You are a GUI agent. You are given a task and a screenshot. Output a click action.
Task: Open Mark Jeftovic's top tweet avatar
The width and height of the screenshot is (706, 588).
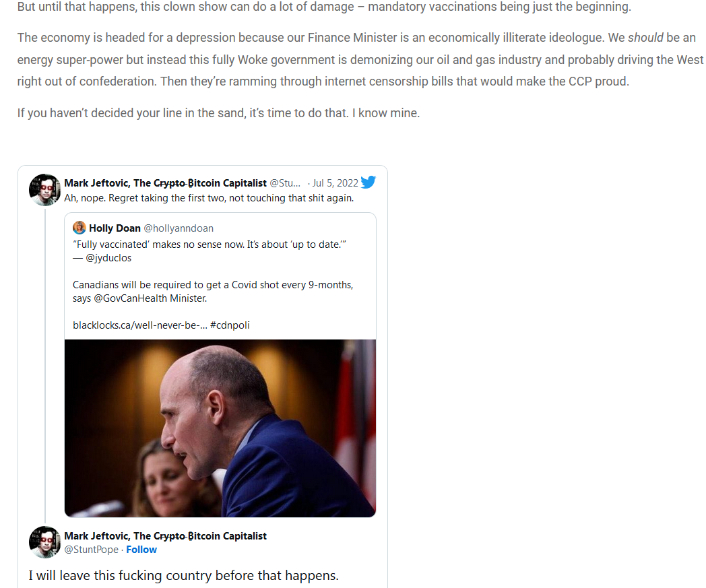[44, 190]
